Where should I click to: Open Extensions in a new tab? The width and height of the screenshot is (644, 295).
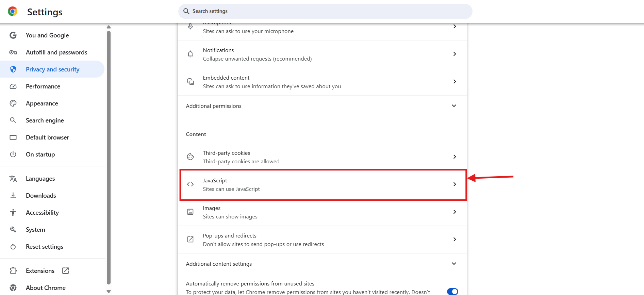65,271
